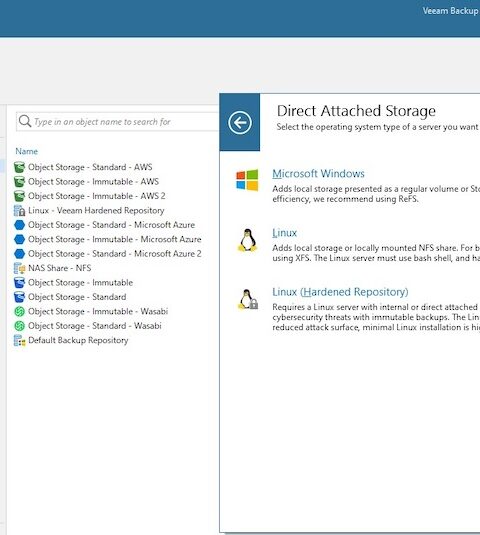480x535 pixels.
Task: Select 'Linux - Veeam Hardened Repository' row
Action: (x=96, y=211)
